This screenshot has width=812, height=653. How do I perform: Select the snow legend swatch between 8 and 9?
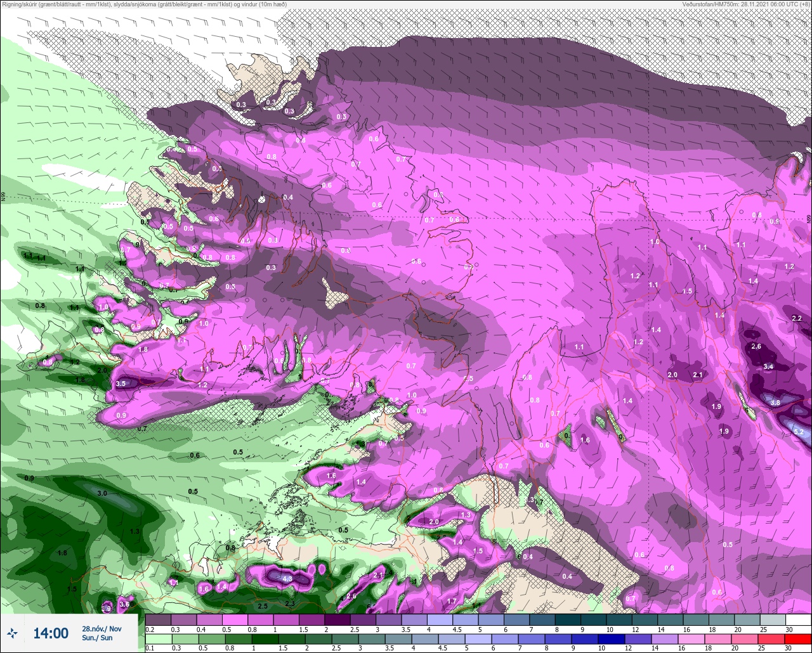tap(568, 619)
